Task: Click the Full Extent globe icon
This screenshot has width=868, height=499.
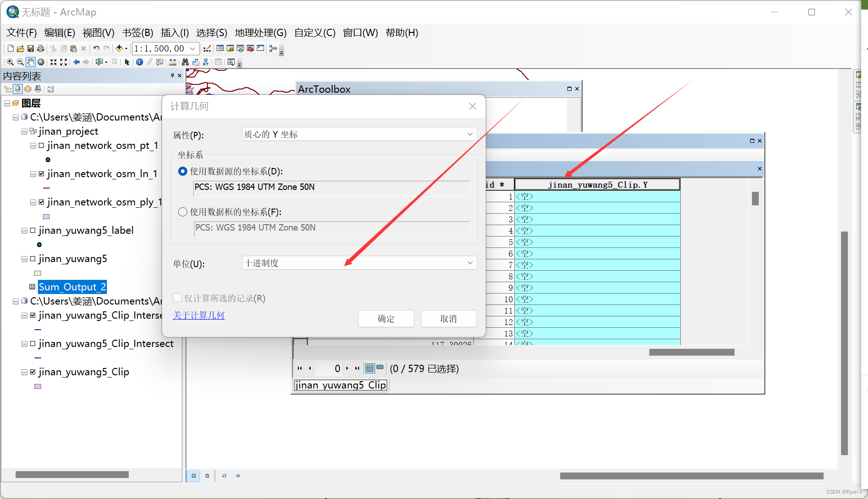Action: (x=41, y=62)
